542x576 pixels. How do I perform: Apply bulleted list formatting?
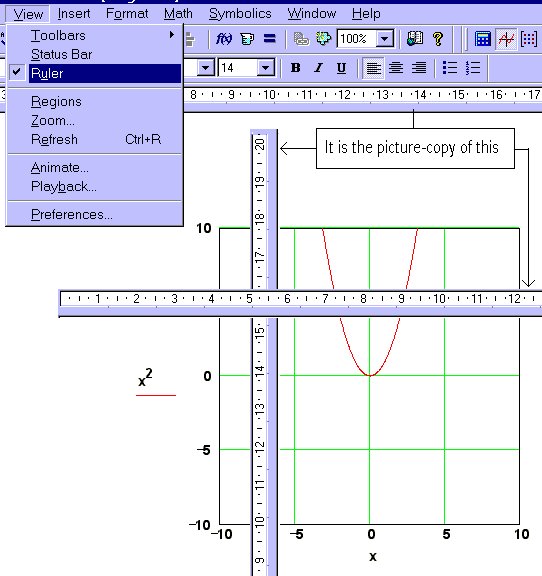[x=449, y=68]
